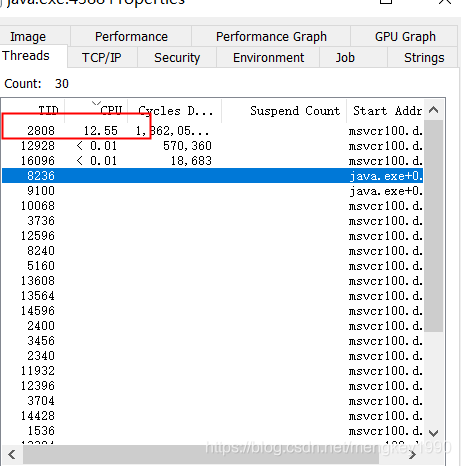461x466 pixels.
Task: Select thread row with TID 2340
Action: (x=213, y=356)
